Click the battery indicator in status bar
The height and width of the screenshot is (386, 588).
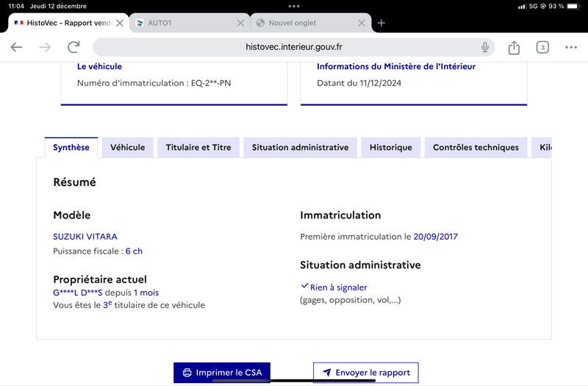point(573,6)
